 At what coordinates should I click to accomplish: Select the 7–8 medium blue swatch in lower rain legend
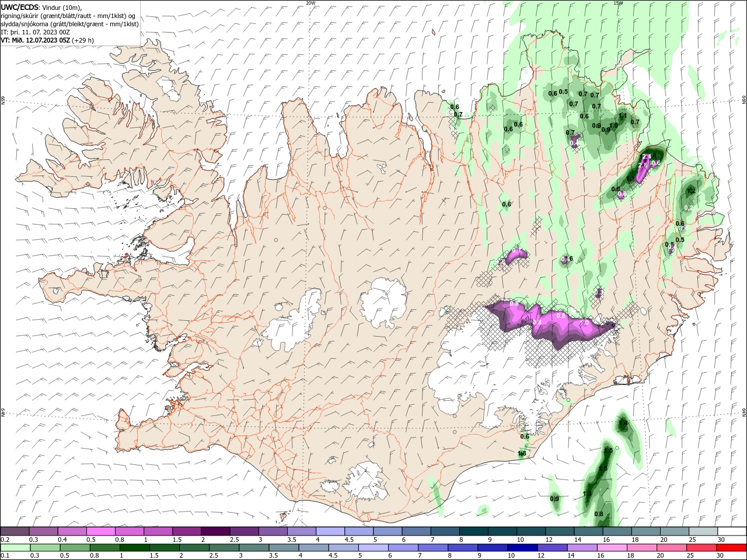(x=433, y=548)
